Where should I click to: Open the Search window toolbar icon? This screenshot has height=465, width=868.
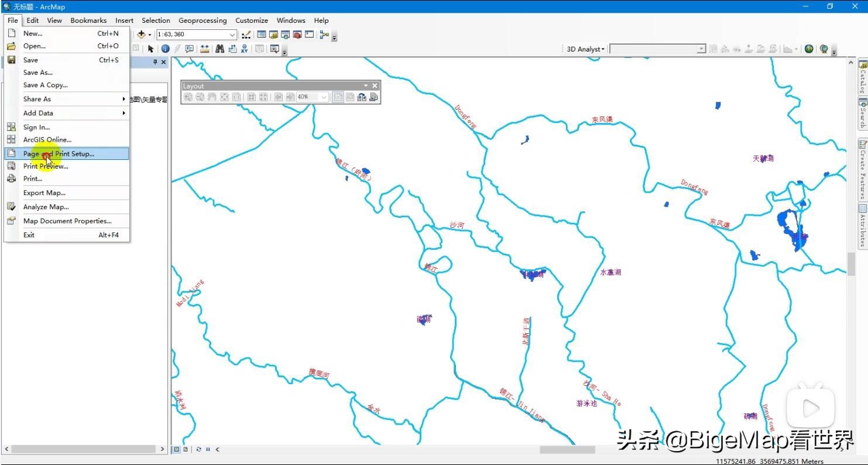[x=285, y=35]
